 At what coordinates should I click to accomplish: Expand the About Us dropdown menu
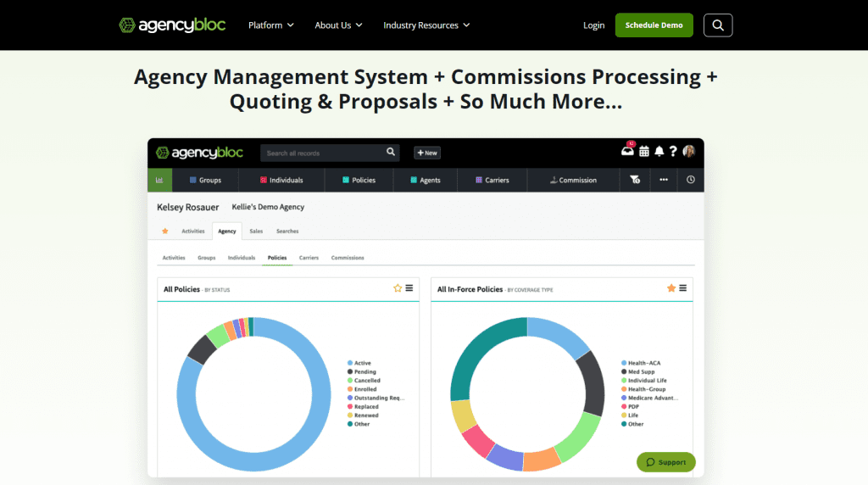click(x=338, y=25)
